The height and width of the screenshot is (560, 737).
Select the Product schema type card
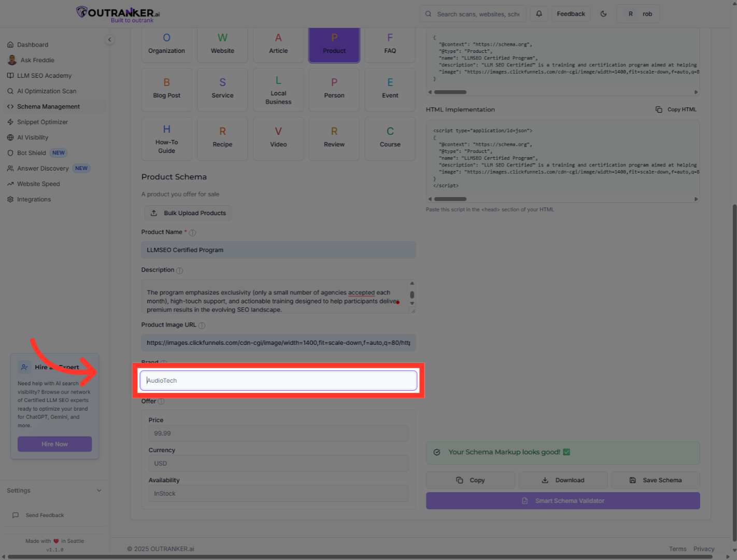[334, 45]
